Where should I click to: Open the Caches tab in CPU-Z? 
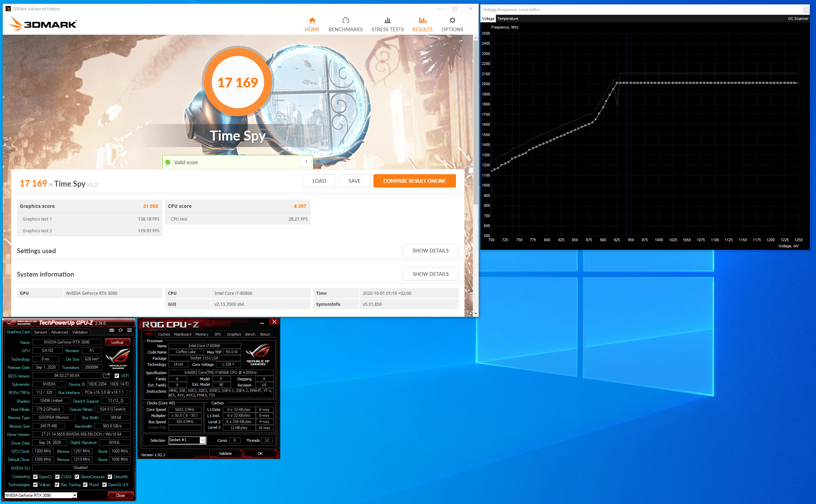164,334
